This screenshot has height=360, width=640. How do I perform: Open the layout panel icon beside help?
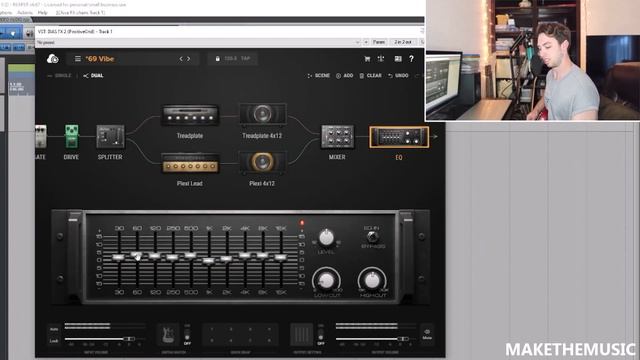[x=398, y=59]
